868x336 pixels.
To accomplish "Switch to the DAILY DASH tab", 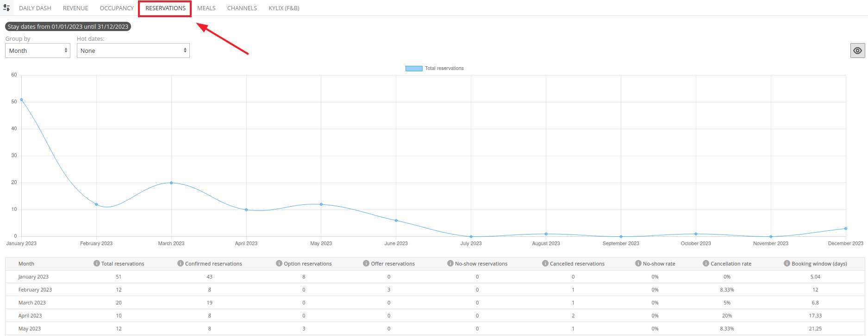I will click(35, 8).
